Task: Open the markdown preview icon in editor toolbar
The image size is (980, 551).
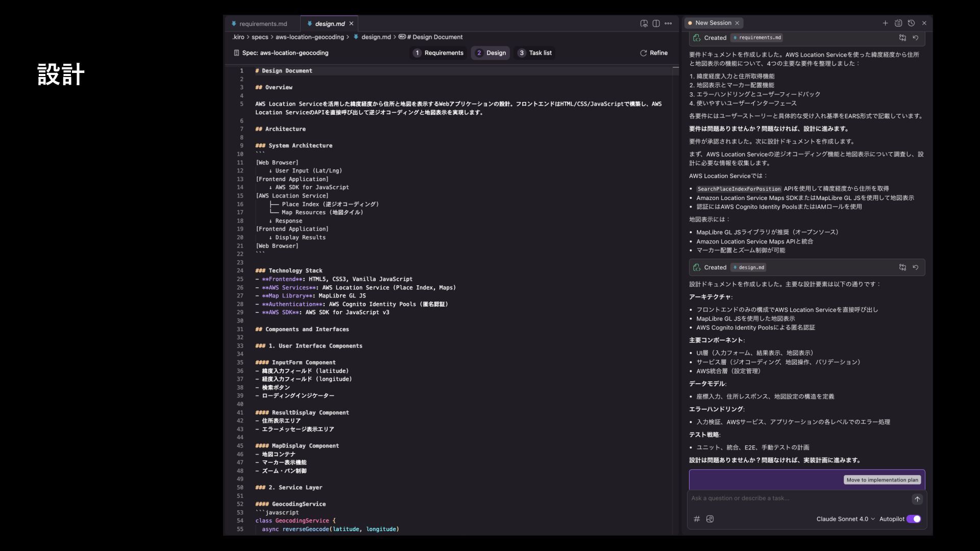Action: coord(644,23)
